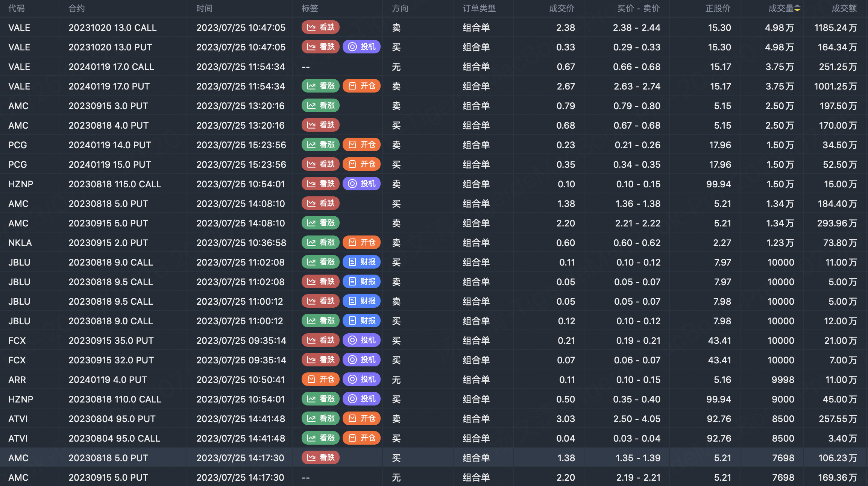The width and height of the screenshot is (868, 486).
Task: Click 开仓 tag on ATVI 95.0 PUT row
Action: coord(361,418)
